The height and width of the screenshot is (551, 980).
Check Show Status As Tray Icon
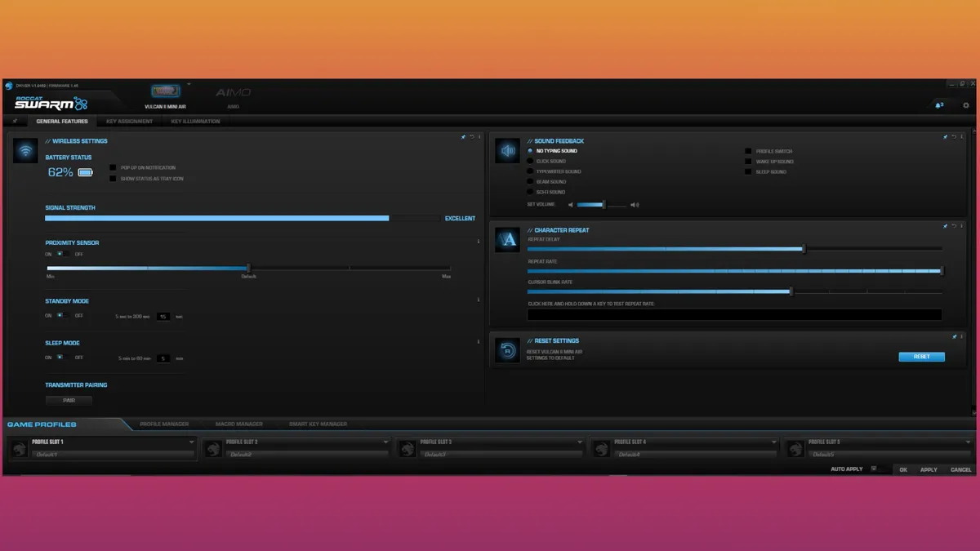[x=114, y=178]
